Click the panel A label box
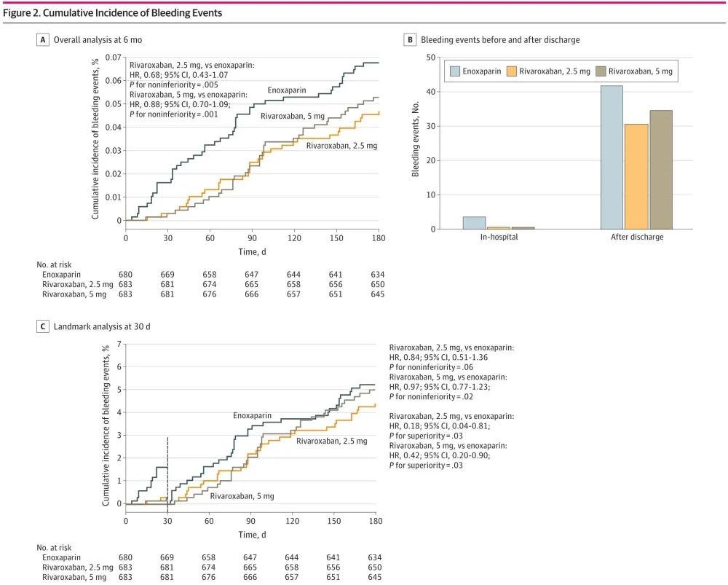Viewport: 728px width, 585px height. (43, 40)
